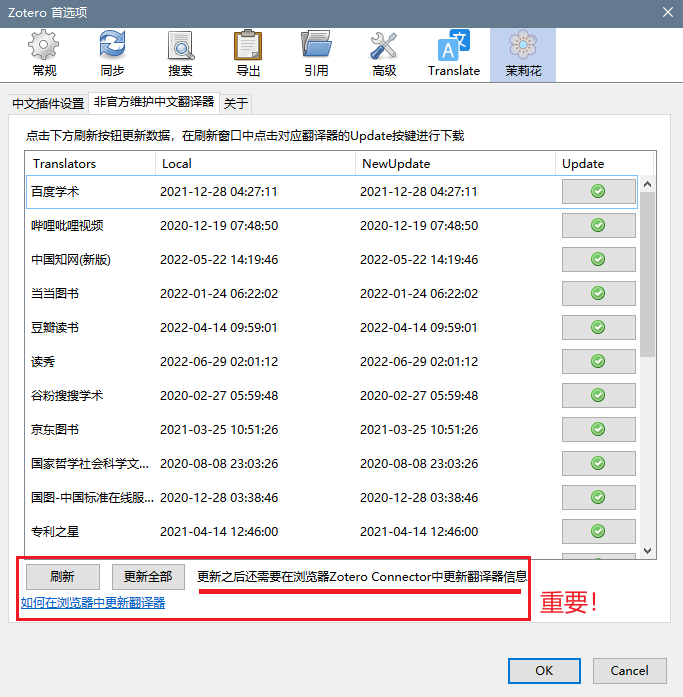Click the Update column header
Screen dimensions: 683x697
click(x=604, y=164)
